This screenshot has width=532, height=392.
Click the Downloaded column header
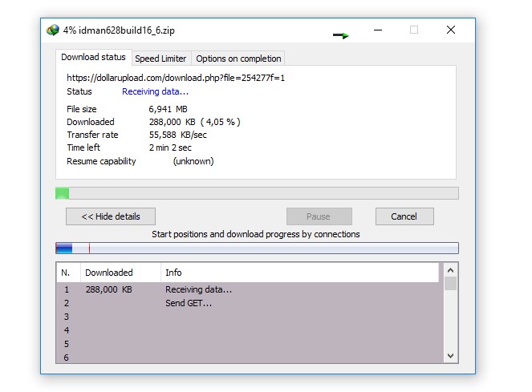point(120,273)
